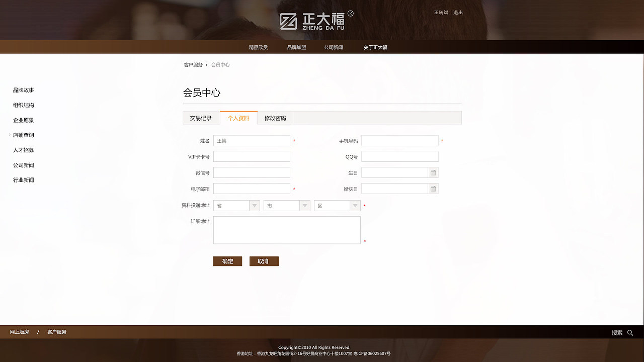The width and height of the screenshot is (644, 362).
Task: Open the 生日 date picker calendar icon
Action: point(433,172)
